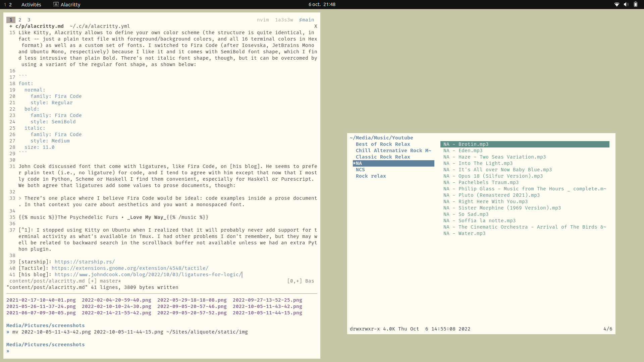This screenshot has width=644, height=362.
Task: Open the Activités overview
Action: 31,4
